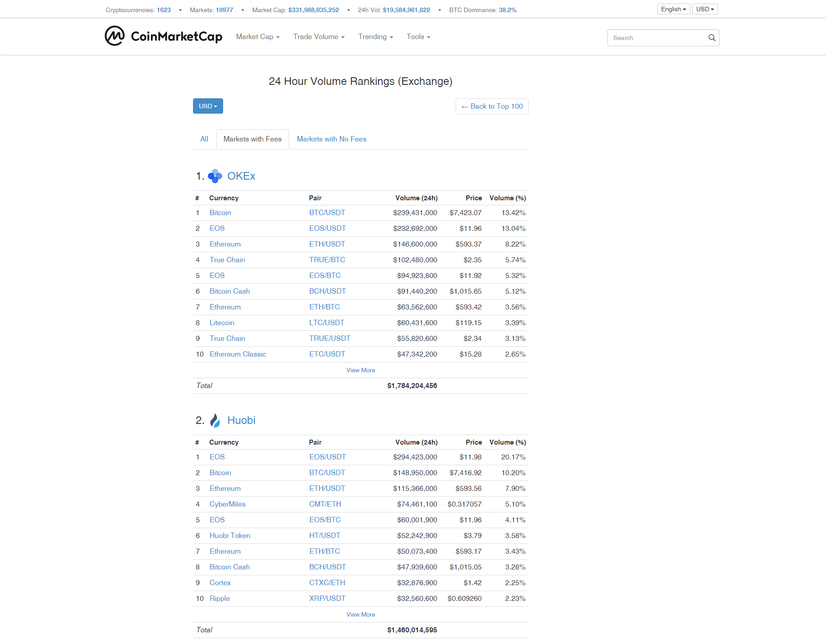
Task: Open EOS/BTC pair in OKEx table
Action: [325, 276]
